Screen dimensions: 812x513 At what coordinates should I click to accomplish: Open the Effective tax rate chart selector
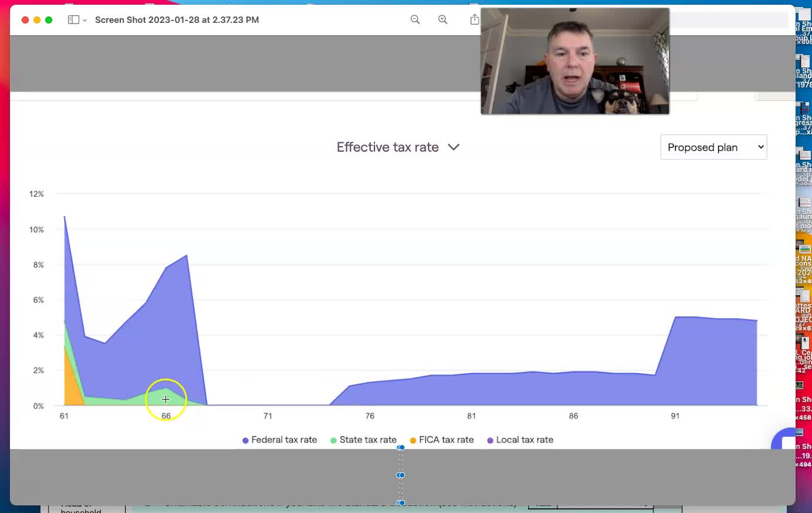[x=398, y=147]
